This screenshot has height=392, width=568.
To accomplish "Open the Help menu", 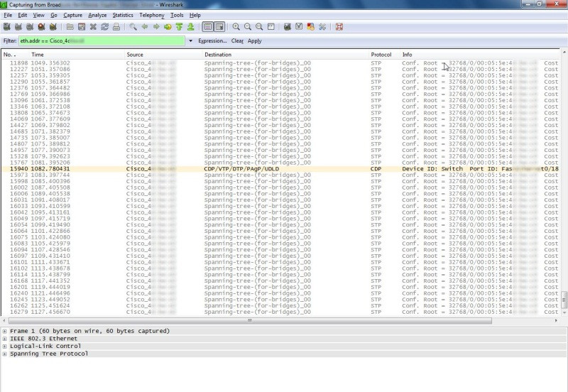I will 195,15.
